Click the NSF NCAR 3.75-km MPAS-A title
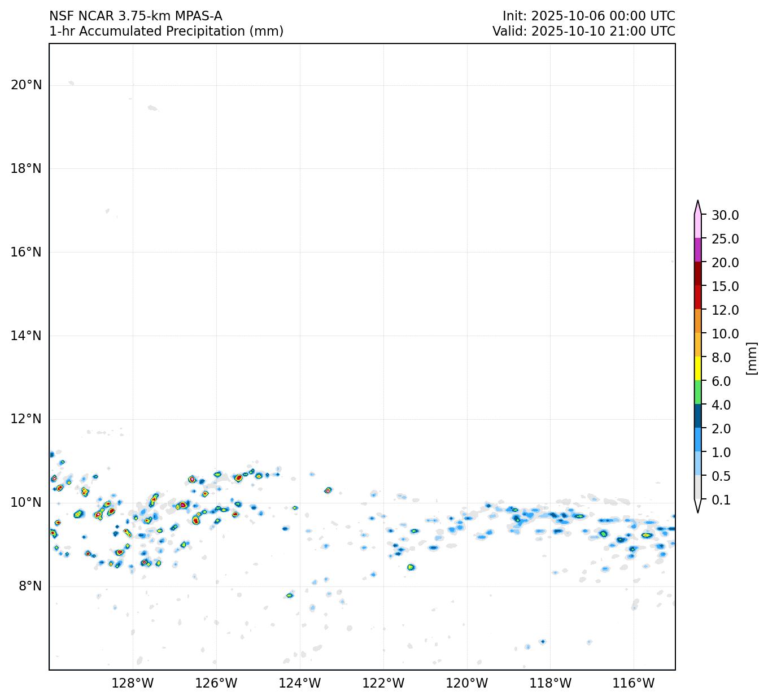 [136, 16]
